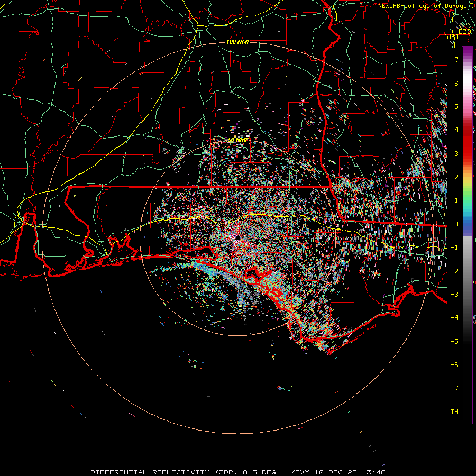Click the -7 value on the scale
Image resolution: width=476 pixels, height=476 pixels.
click(454, 388)
